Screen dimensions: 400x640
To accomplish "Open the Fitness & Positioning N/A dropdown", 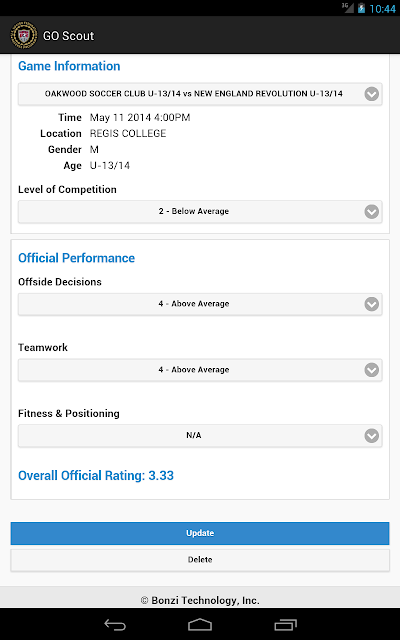I will click(200, 436).
